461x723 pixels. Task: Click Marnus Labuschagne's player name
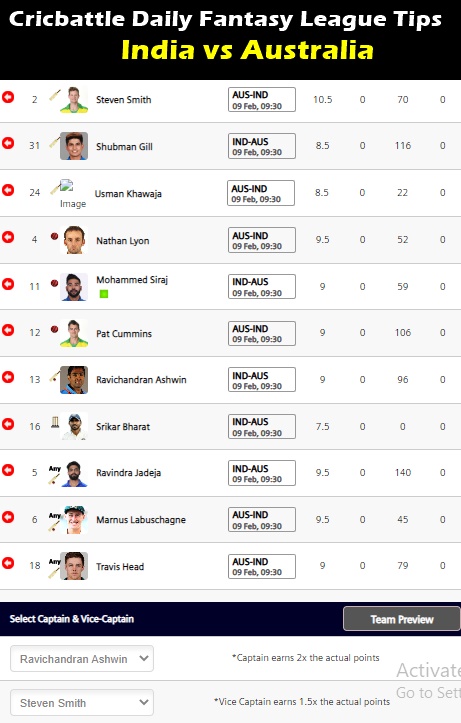pos(141,520)
